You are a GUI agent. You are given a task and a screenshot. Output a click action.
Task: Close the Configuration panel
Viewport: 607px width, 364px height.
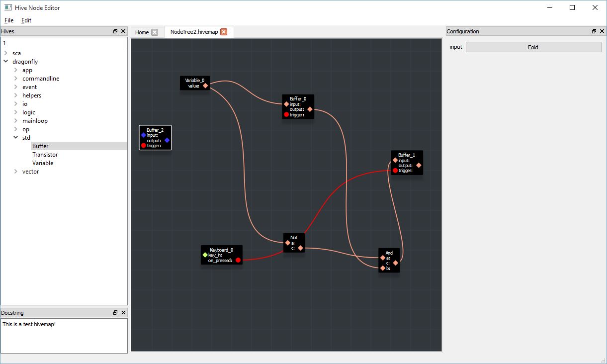point(602,31)
